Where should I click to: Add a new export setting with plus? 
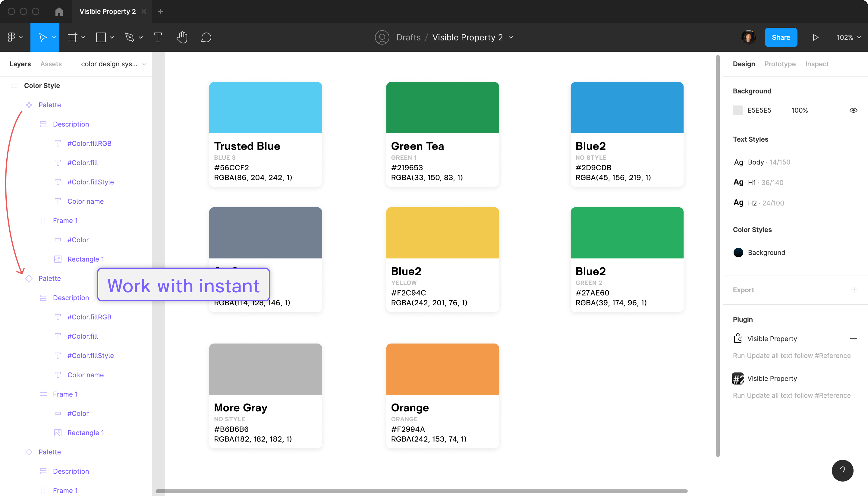pyautogui.click(x=854, y=290)
